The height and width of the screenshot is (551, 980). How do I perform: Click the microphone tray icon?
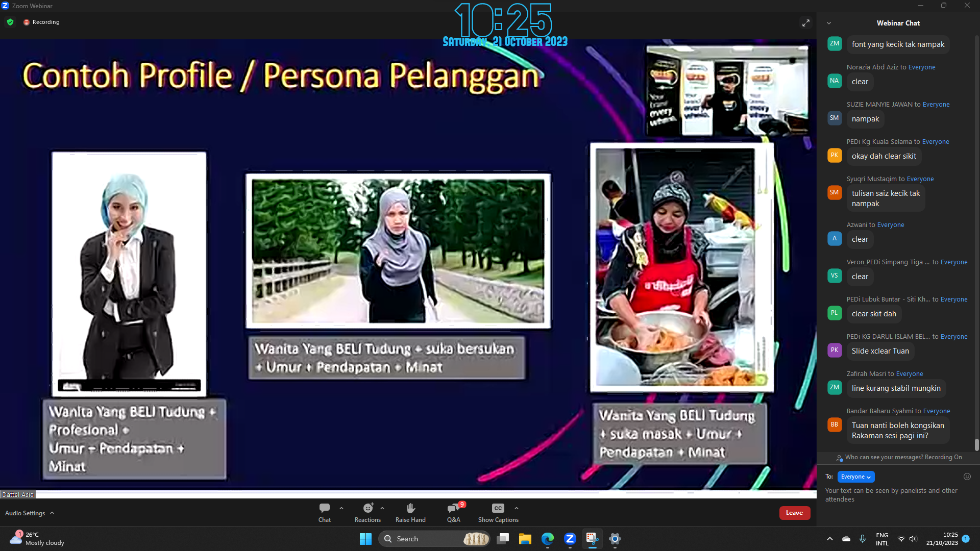[x=863, y=539]
